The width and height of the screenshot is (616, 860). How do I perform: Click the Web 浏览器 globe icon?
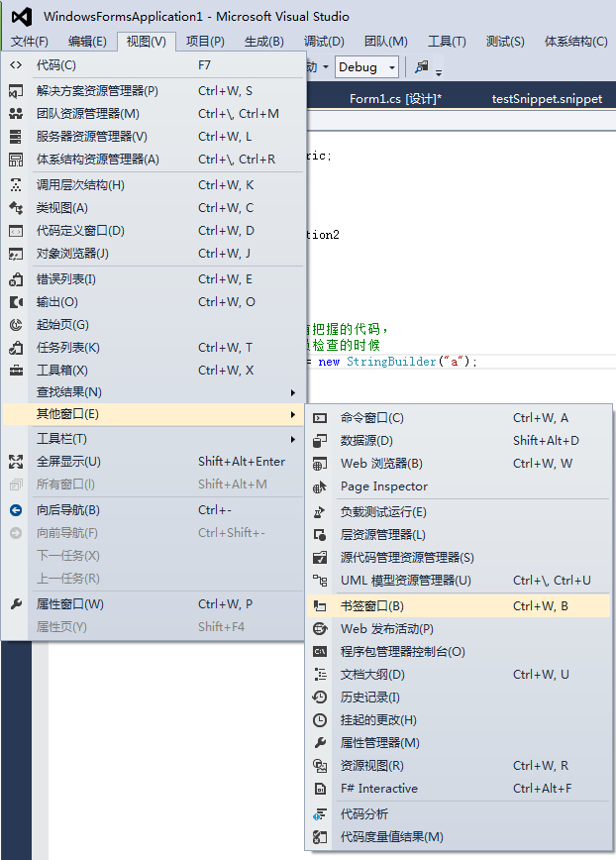(x=320, y=464)
